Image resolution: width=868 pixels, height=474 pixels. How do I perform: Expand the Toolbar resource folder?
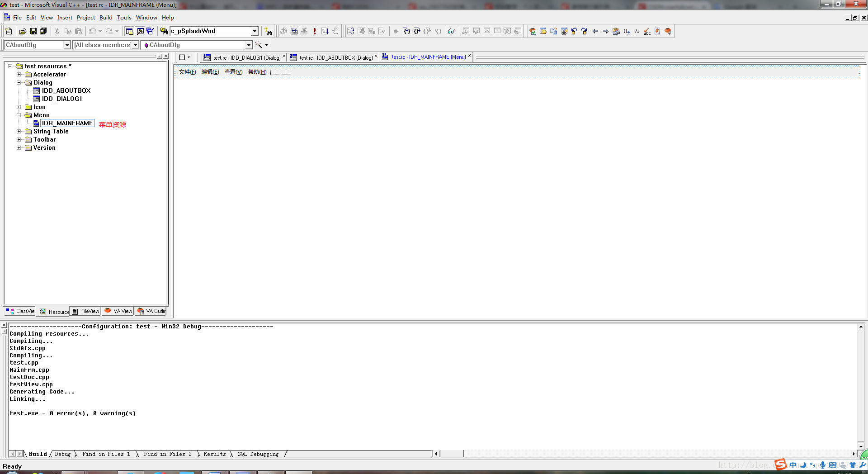[19, 139]
